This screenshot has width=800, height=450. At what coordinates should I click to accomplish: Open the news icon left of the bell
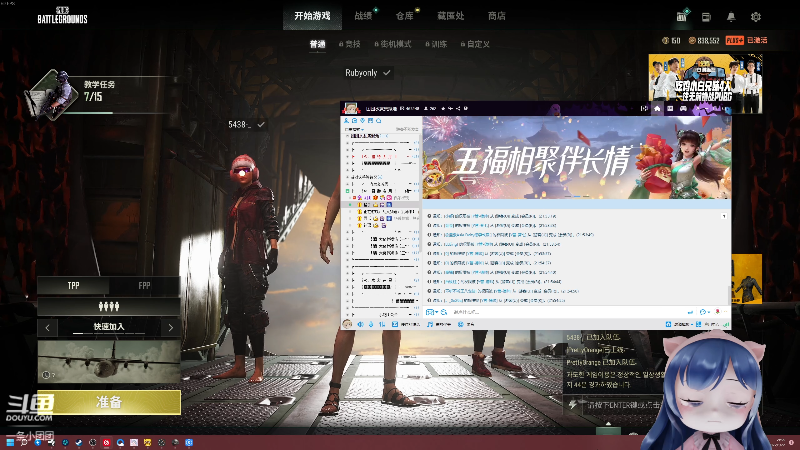706,17
